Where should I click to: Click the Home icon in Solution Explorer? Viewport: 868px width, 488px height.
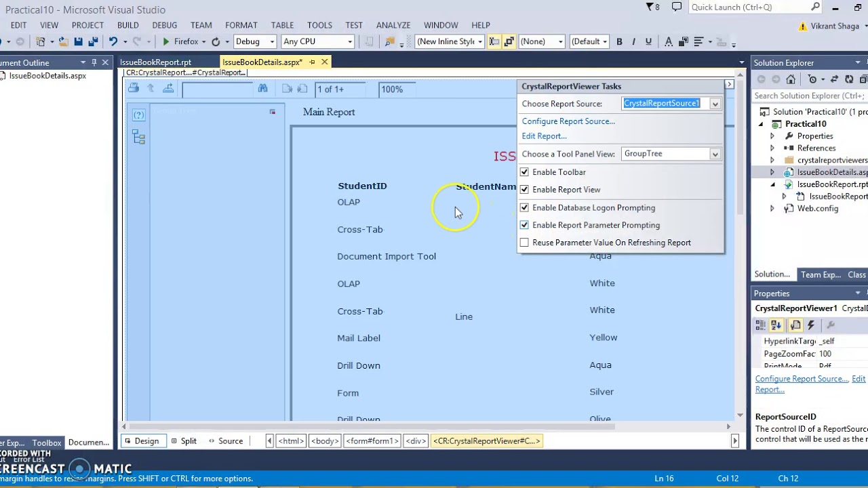(789, 79)
